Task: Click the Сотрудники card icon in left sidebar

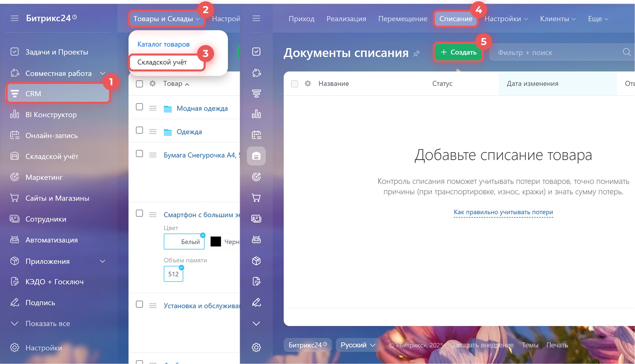Action: [x=15, y=219]
